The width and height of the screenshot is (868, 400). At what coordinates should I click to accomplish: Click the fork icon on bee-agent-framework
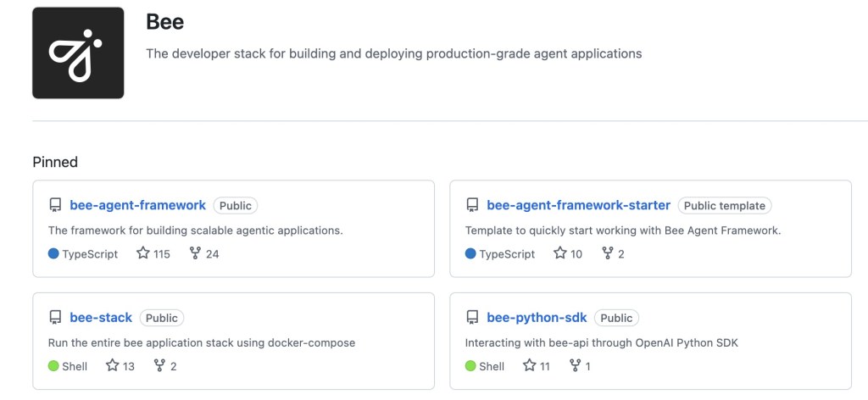pos(196,253)
